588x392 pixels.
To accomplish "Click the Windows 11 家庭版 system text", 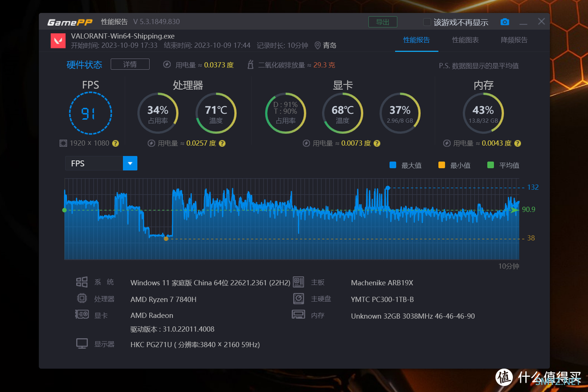I will [210, 283].
